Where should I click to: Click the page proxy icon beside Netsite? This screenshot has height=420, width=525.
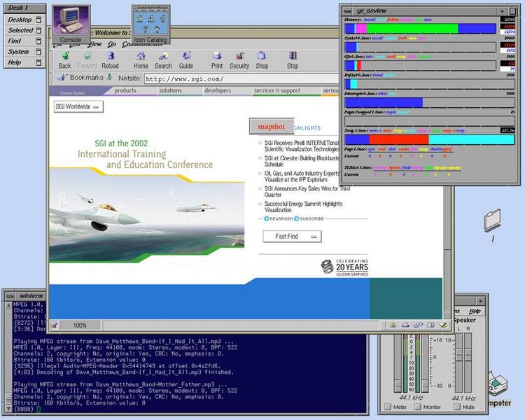[x=109, y=78]
